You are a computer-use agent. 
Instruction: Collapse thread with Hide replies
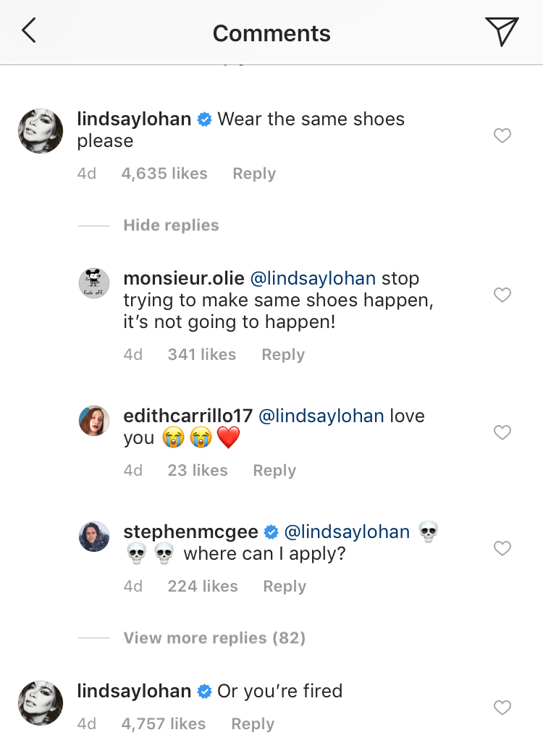click(x=171, y=225)
